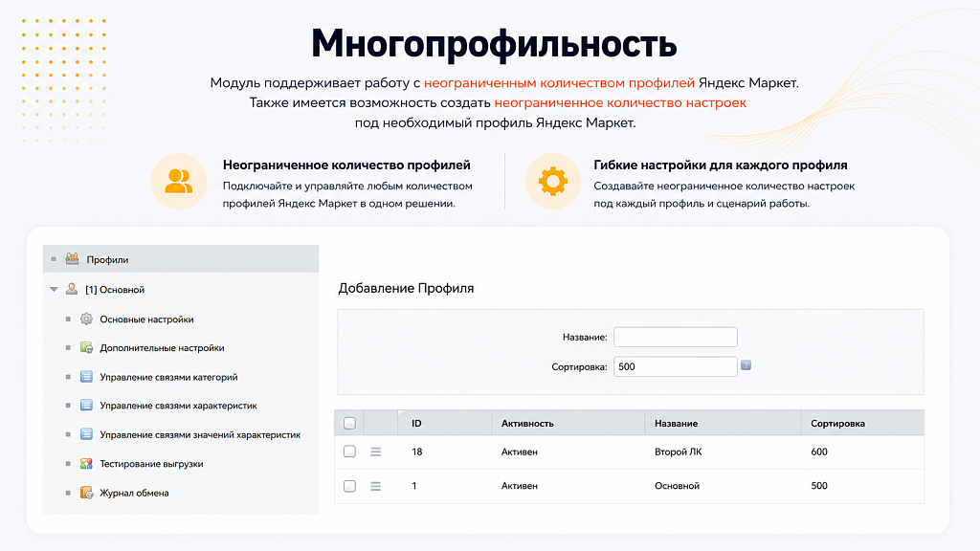This screenshot has width=980, height=551.
Task: Click the sorting value 500 in the table
Action: point(819,486)
